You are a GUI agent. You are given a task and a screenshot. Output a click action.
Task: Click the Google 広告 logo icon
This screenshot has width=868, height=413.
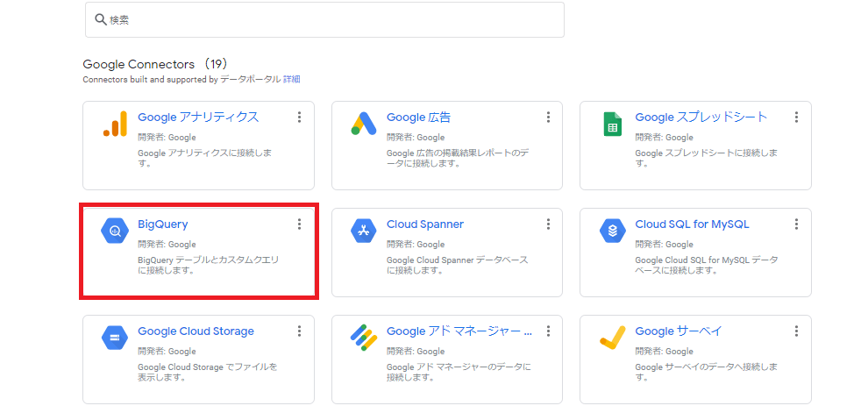coord(364,124)
